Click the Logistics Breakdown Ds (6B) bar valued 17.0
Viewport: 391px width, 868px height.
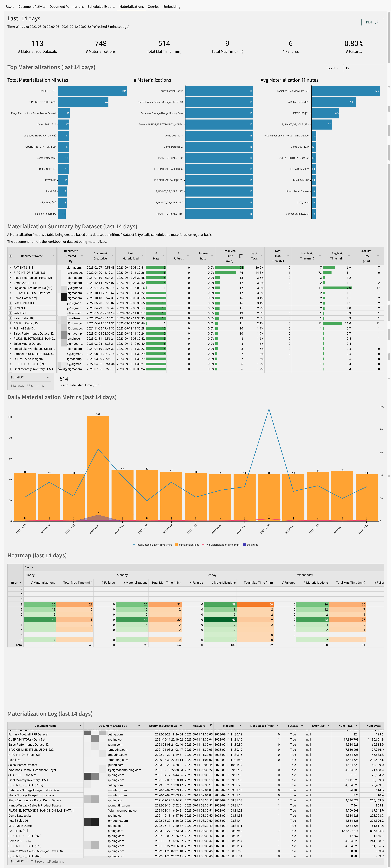[x=346, y=91]
